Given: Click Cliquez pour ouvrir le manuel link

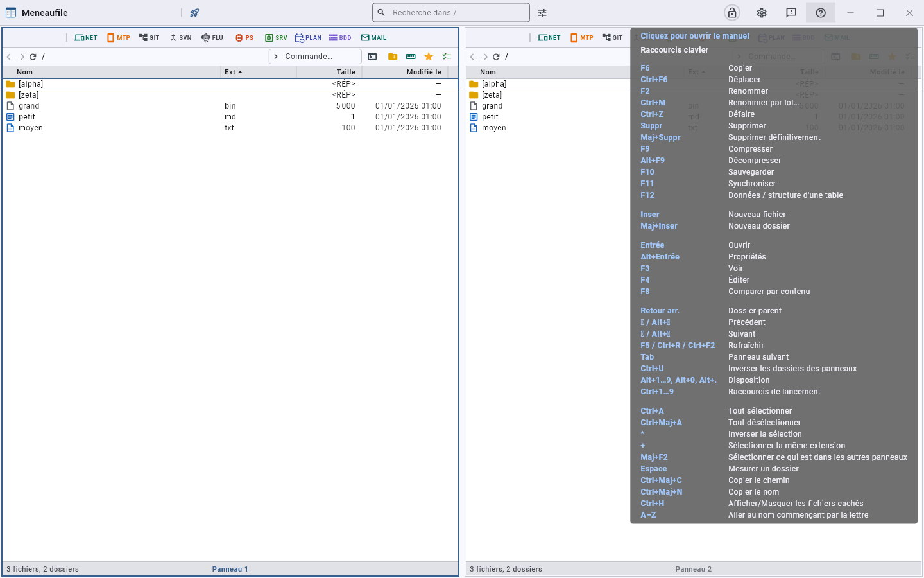Looking at the screenshot, I should (695, 36).
